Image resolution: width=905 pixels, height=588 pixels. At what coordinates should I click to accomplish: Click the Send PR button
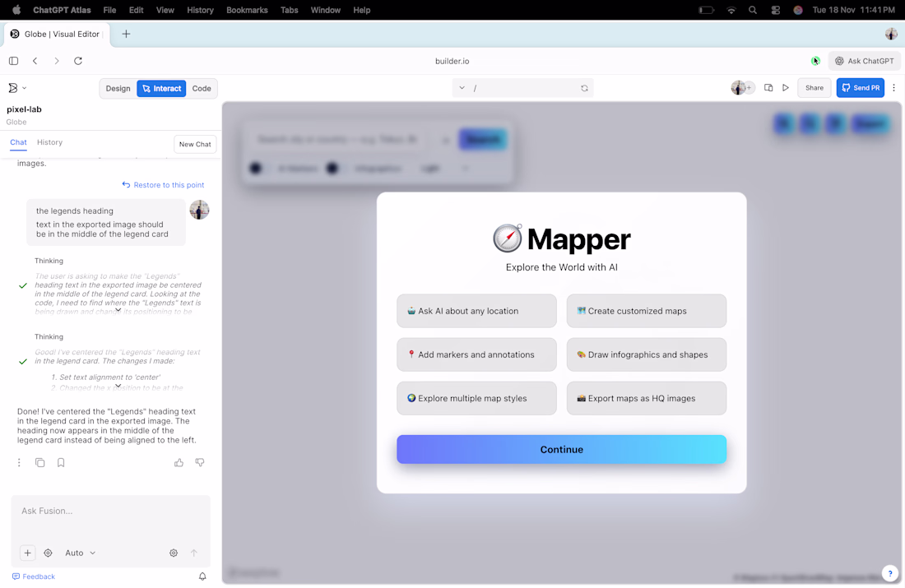[x=860, y=88]
